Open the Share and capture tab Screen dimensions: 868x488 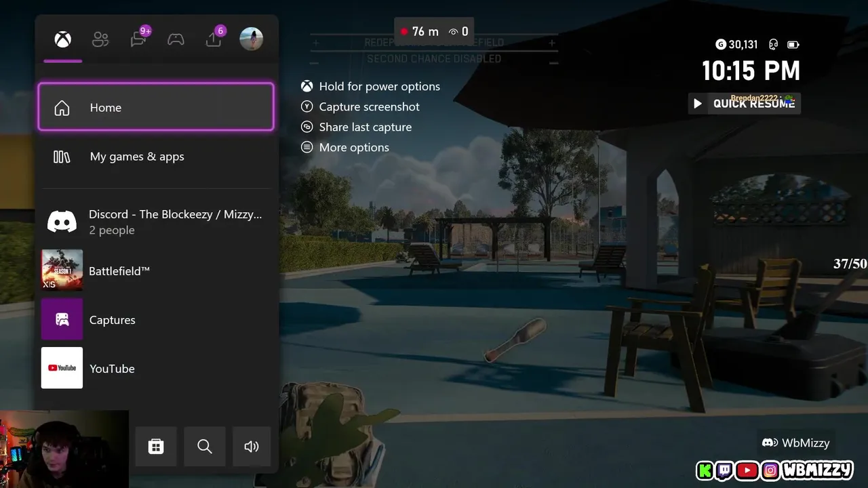214,38
